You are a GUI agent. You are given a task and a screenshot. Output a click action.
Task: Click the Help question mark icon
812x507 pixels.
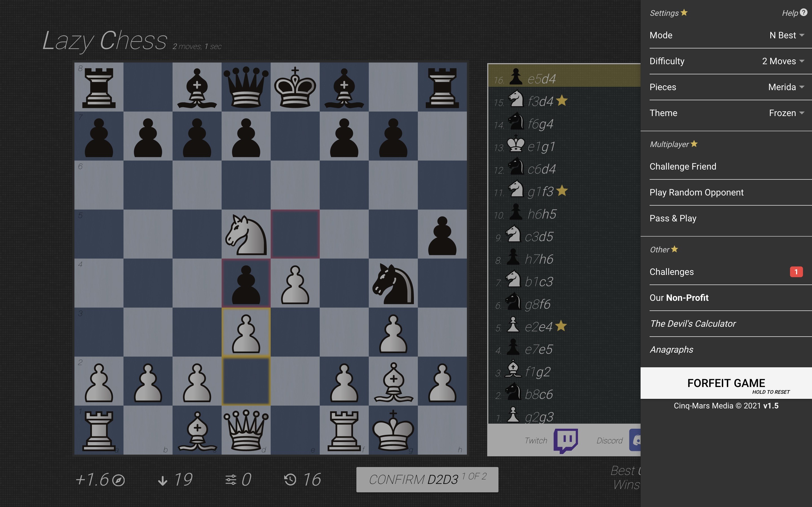coord(804,12)
